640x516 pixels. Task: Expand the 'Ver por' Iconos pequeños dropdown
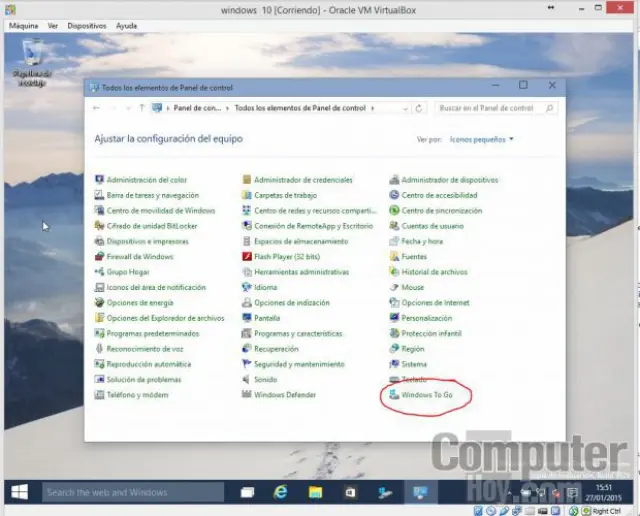click(x=481, y=140)
